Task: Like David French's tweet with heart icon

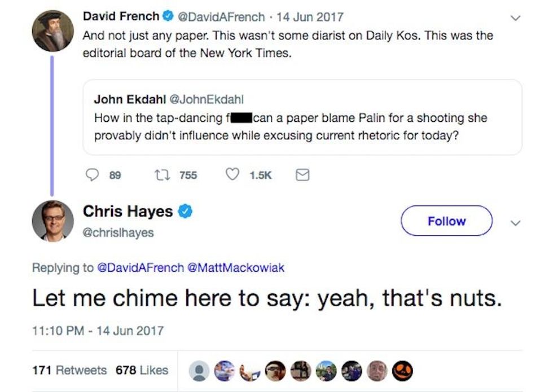Action: (232, 175)
